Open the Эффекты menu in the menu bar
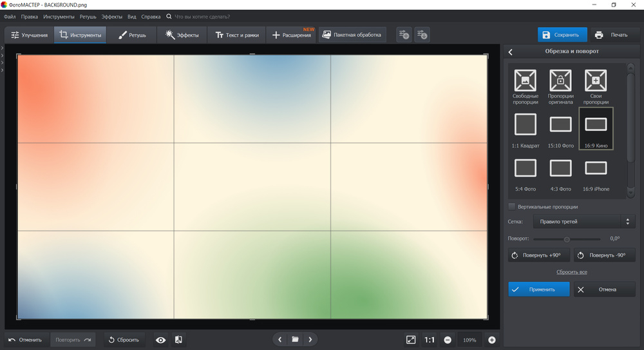Image resolution: width=644 pixels, height=350 pixels. click(x=111, y=17)
